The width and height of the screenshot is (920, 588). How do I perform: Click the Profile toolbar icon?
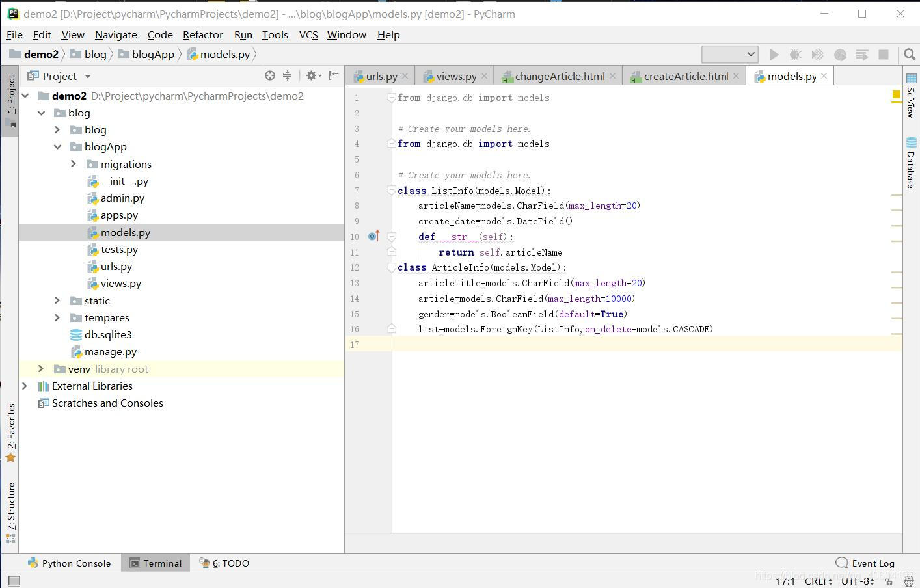tap(840, 55)
